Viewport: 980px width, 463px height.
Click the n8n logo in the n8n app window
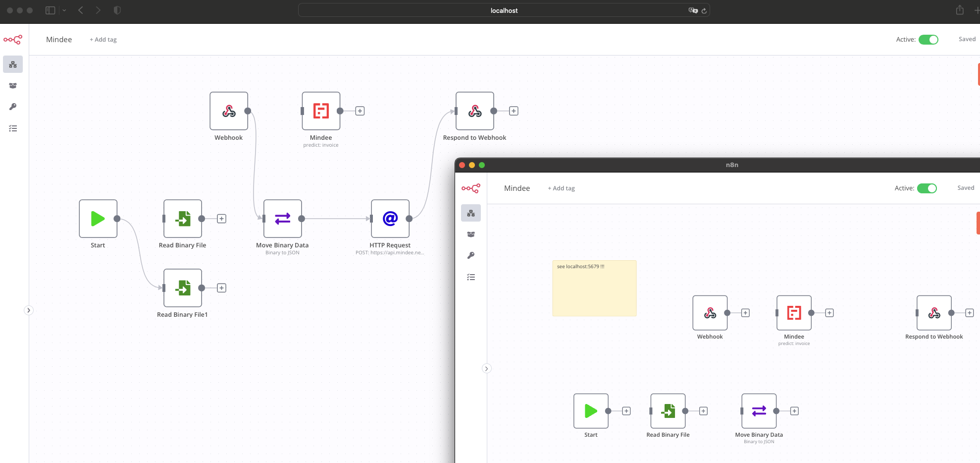click(471, 188)
